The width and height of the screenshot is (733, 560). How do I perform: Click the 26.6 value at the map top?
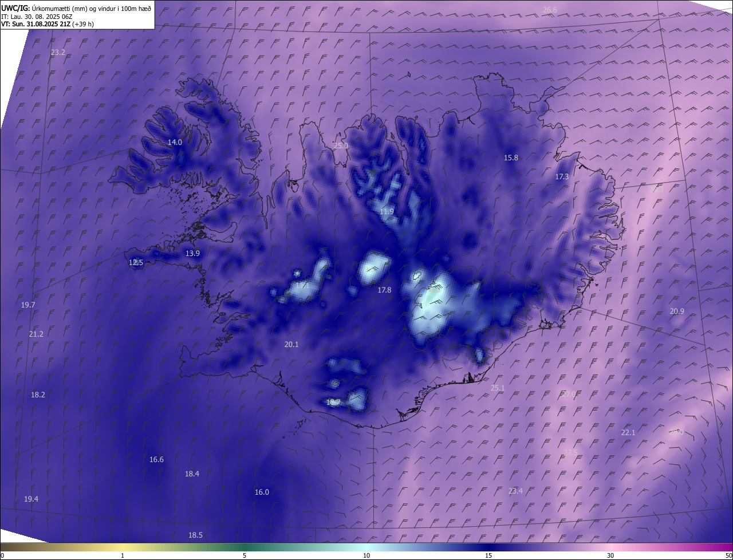tap(550, 10)
